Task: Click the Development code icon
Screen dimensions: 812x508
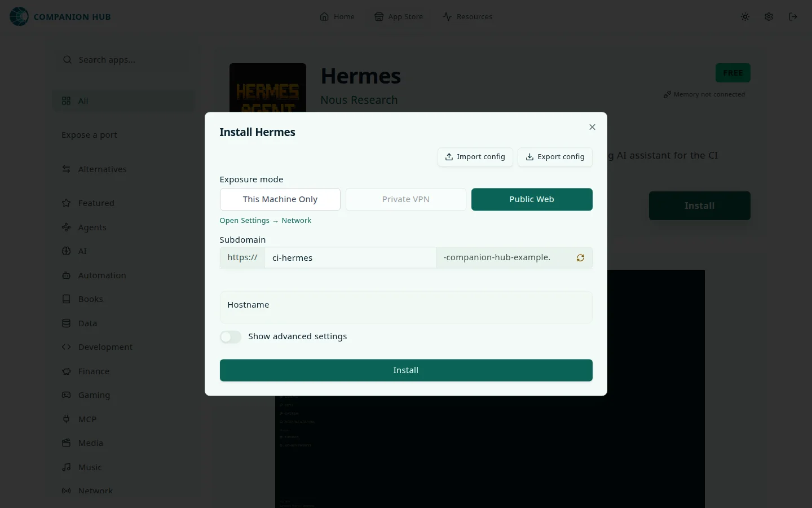Action: 67,347
